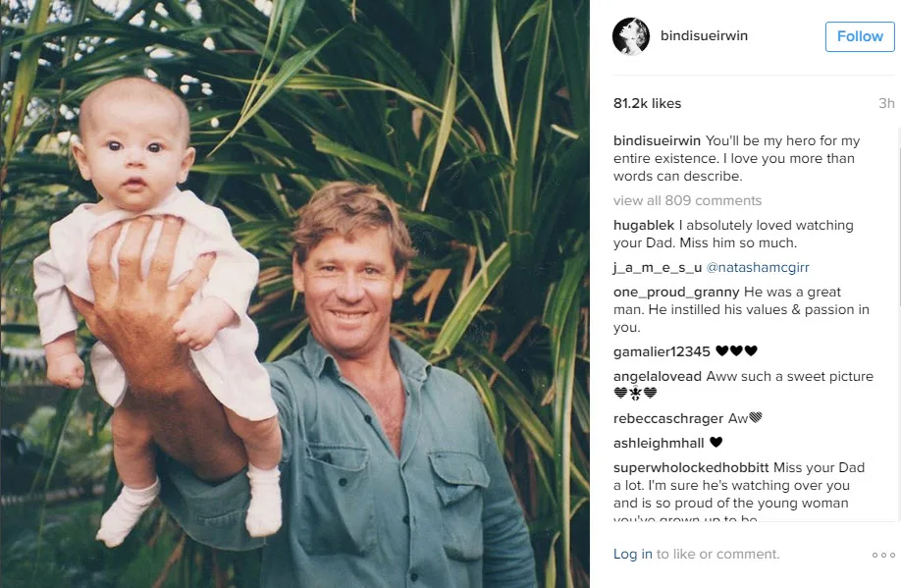Follow the @natashamcgirr mention link
Image resolution: width=901 pixels, height=588 pixels.
pyautogui.click(x=758, y=267)
